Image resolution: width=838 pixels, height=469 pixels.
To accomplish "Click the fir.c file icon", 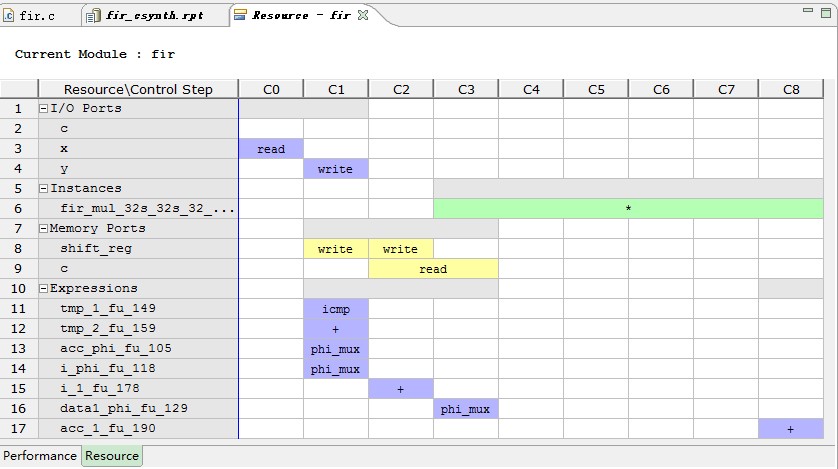I will point(9,15).
